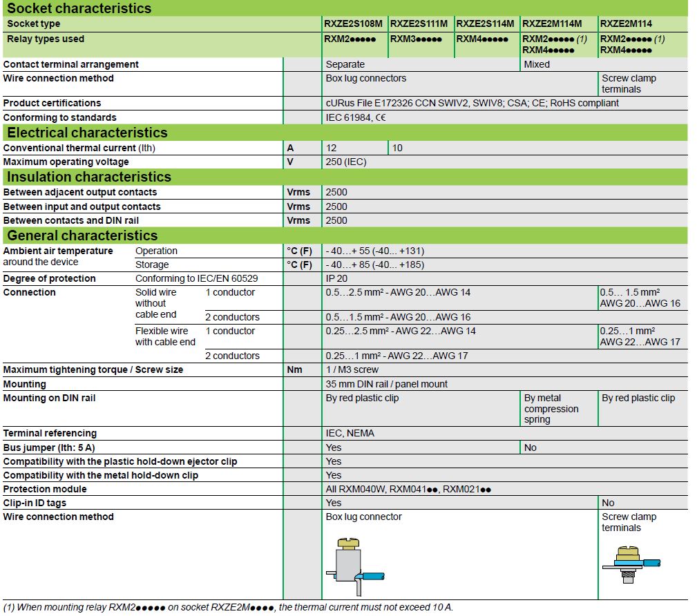The image size is (697, 616).
Task: Select 'Between input and output contacts' label
Action: (82, 206)
